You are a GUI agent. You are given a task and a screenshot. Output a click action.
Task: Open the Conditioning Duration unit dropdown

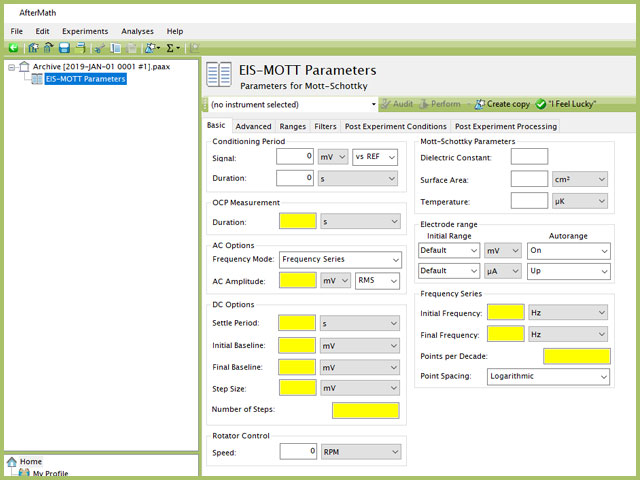click(x=358, y=178)
